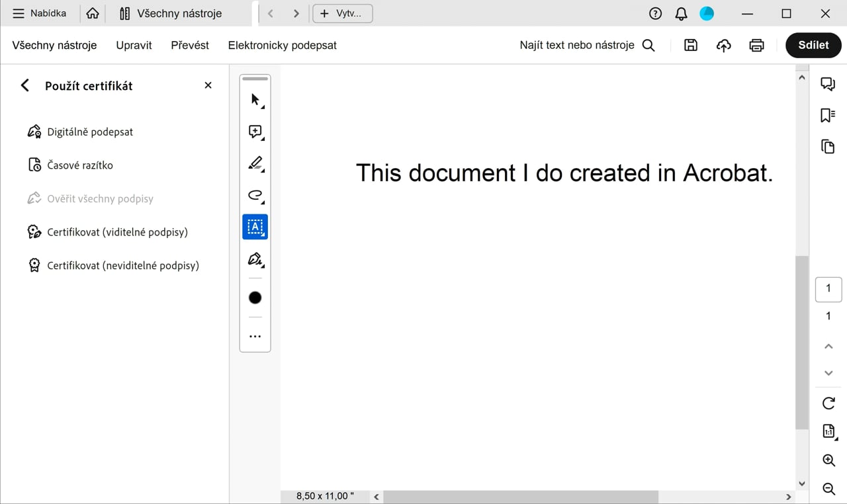Select the fountain pen signature tool
This screenshot has height=504, width=847.
tap(255, 259)
